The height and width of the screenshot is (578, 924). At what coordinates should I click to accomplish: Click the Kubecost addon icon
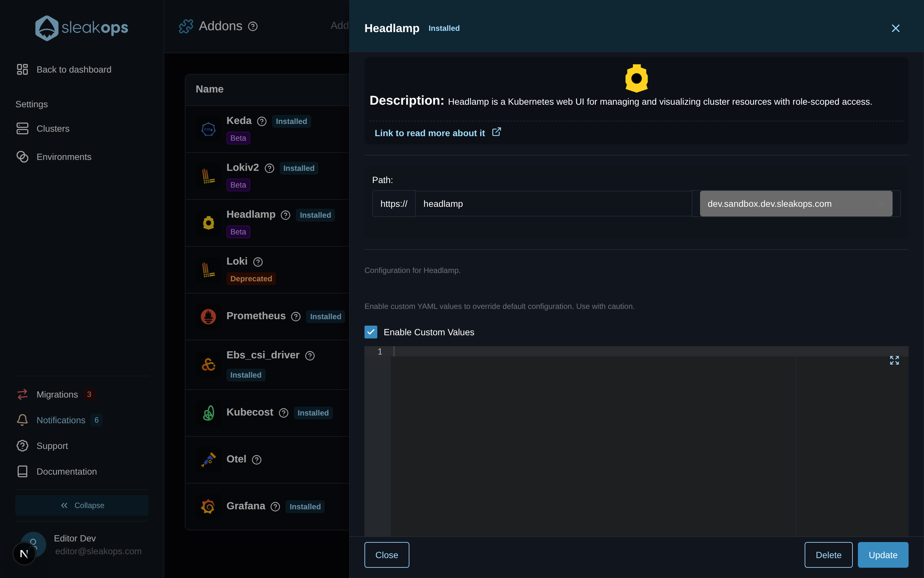209,413
